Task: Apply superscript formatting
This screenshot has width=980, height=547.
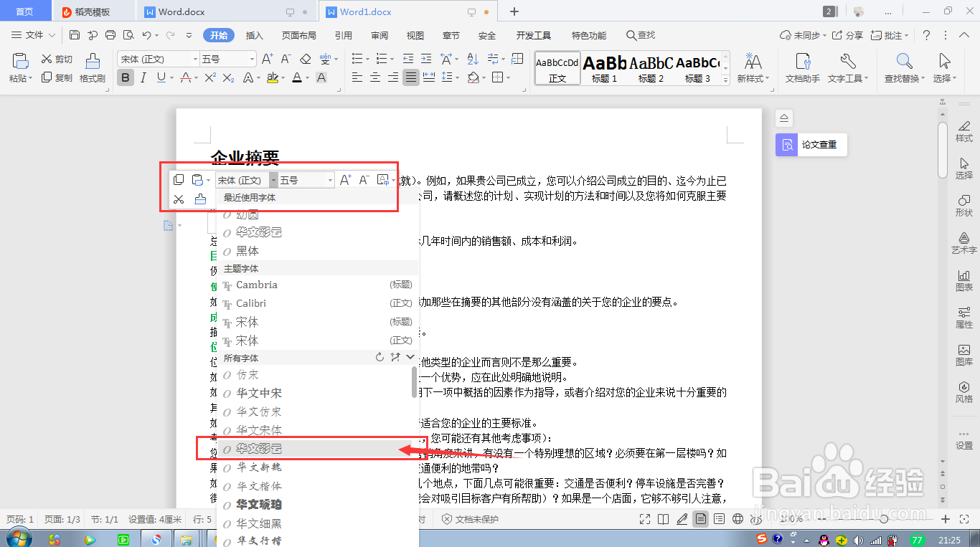Action: coord(210,77)
